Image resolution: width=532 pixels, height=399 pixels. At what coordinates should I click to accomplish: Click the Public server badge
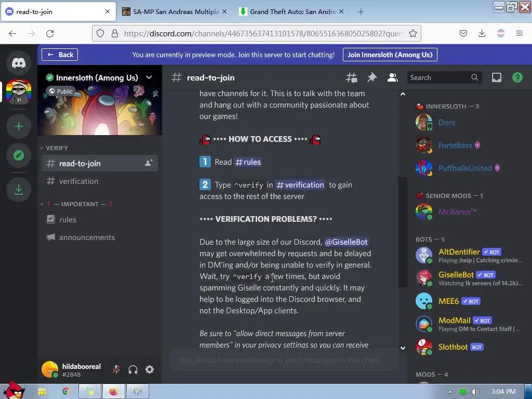(60, 91)
